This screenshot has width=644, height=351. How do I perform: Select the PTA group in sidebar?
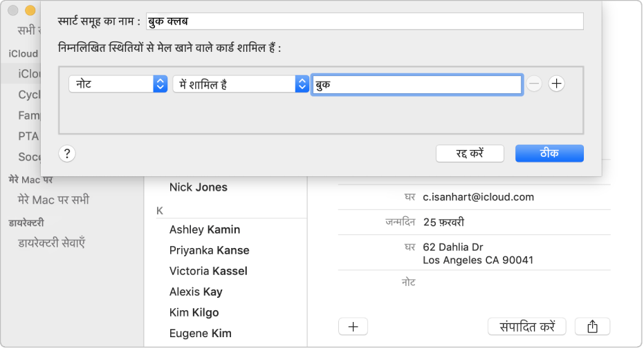click(28, 136)
